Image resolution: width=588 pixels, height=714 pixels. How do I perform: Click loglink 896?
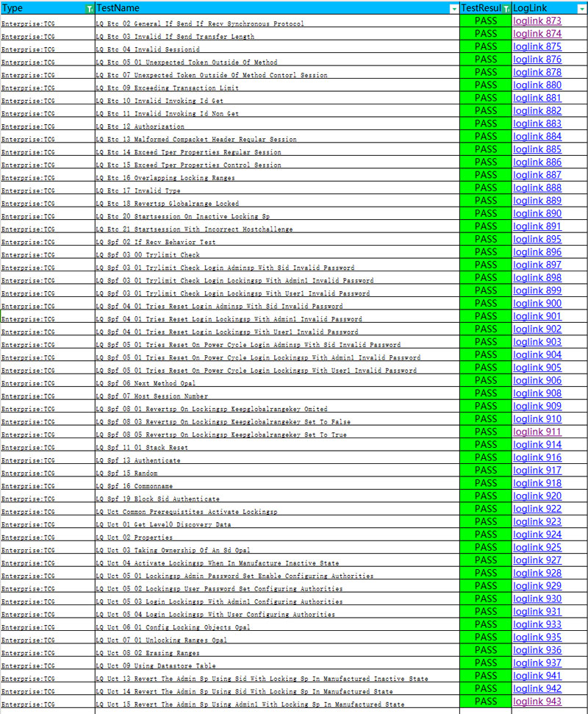(537, 251)
